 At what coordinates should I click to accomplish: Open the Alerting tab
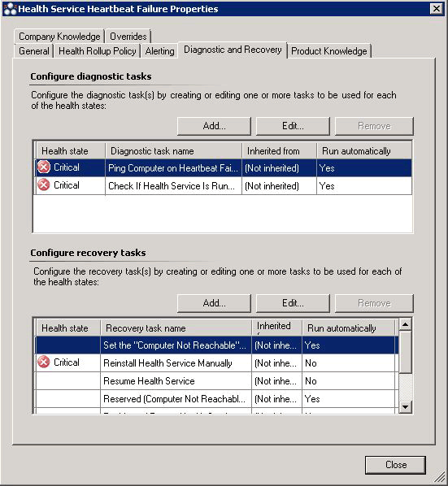point(159,51)
